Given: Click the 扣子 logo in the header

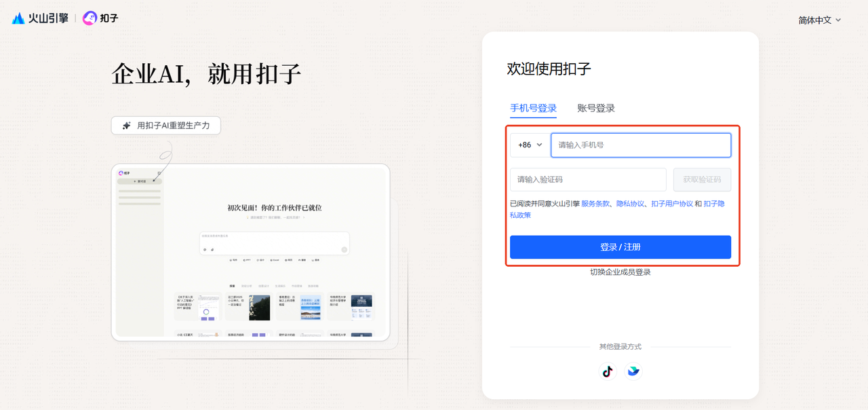Looking at the screenshot, I should 100,18.
